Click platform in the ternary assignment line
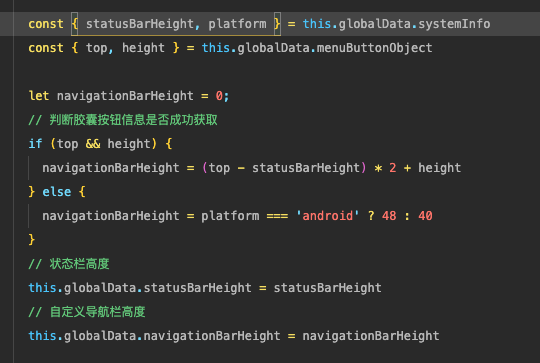 (x=230, y=216)
